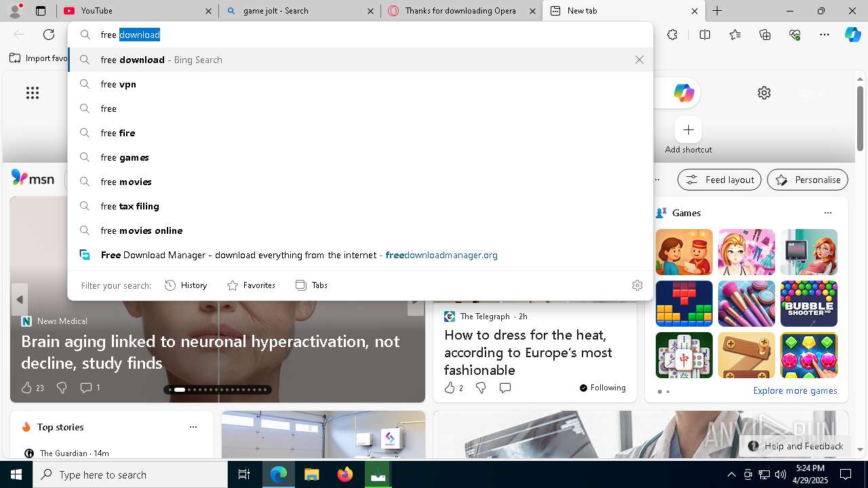
Task: Remove the 'free download' suggestion with X
Action: (639, 60)
